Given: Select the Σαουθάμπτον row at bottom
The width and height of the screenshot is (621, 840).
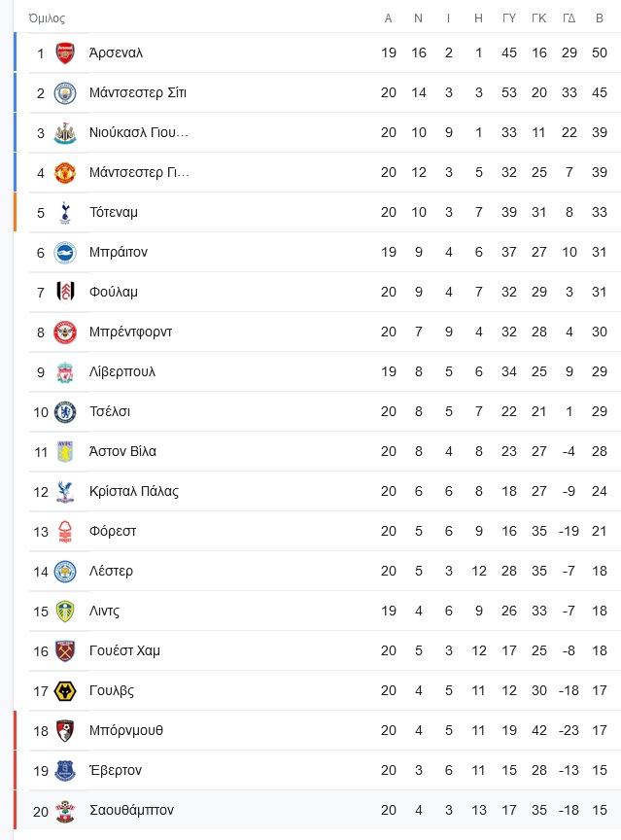Looking at the screenshot, I should (325, 810).
